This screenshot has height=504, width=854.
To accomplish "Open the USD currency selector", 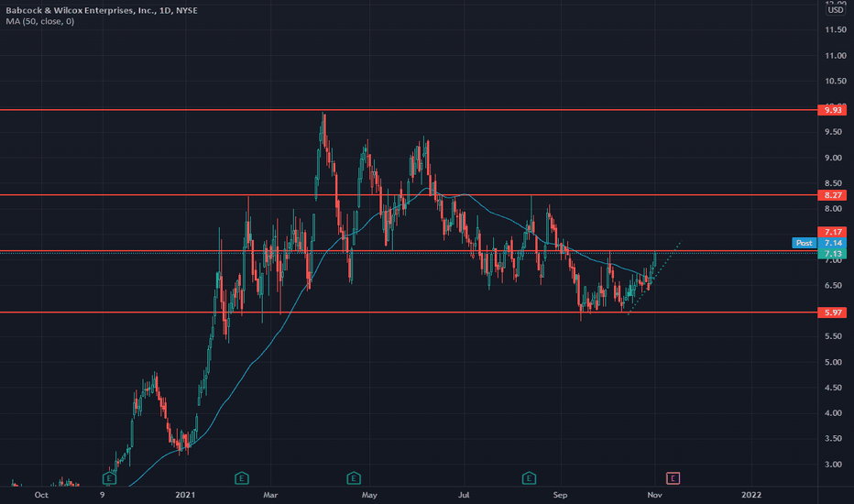I will [836, 10].
